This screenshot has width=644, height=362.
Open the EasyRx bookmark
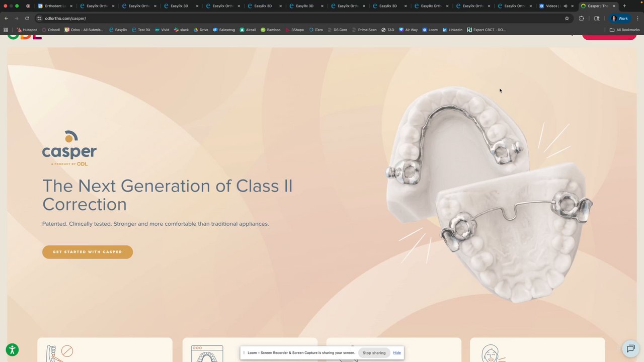[118, 30]
